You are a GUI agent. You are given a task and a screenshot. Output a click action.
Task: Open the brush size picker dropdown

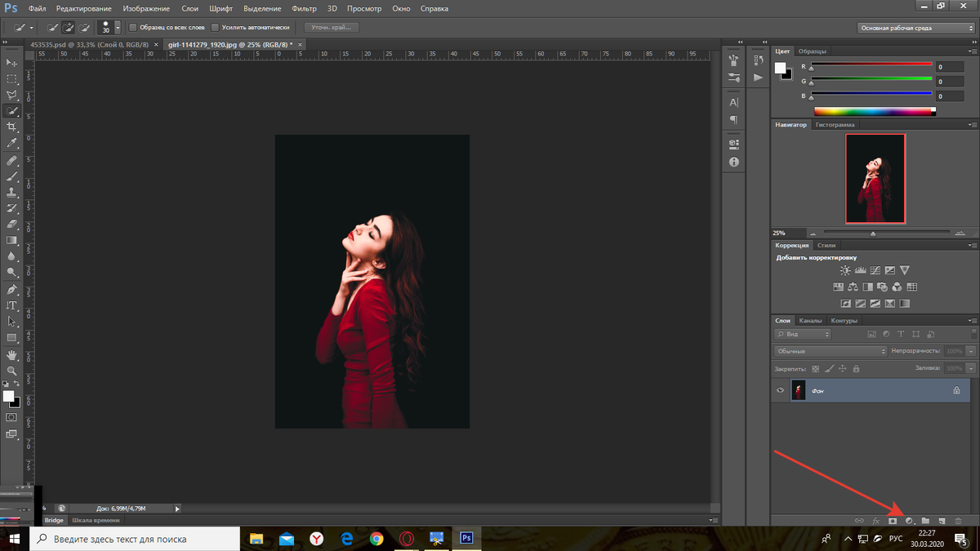tap(118, 27)
